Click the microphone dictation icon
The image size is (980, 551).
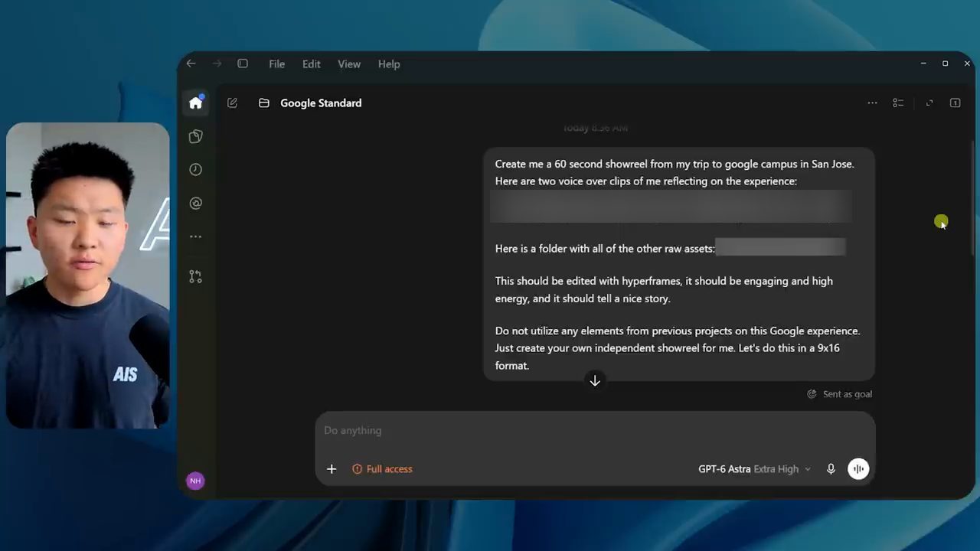[831, 469]
